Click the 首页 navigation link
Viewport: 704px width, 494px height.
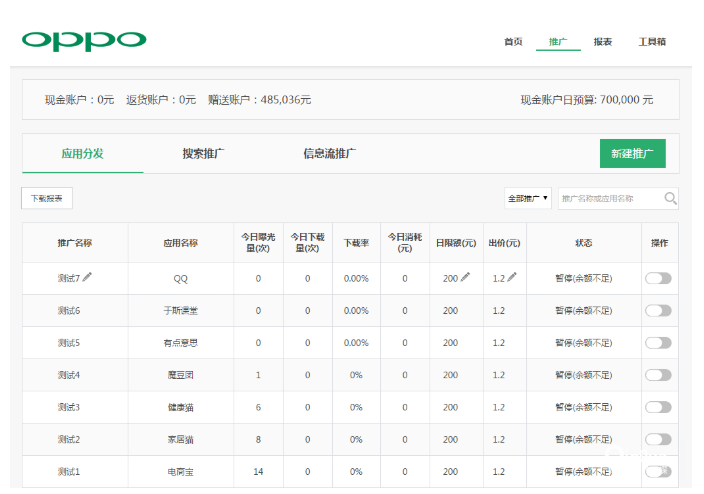(513, 42)
